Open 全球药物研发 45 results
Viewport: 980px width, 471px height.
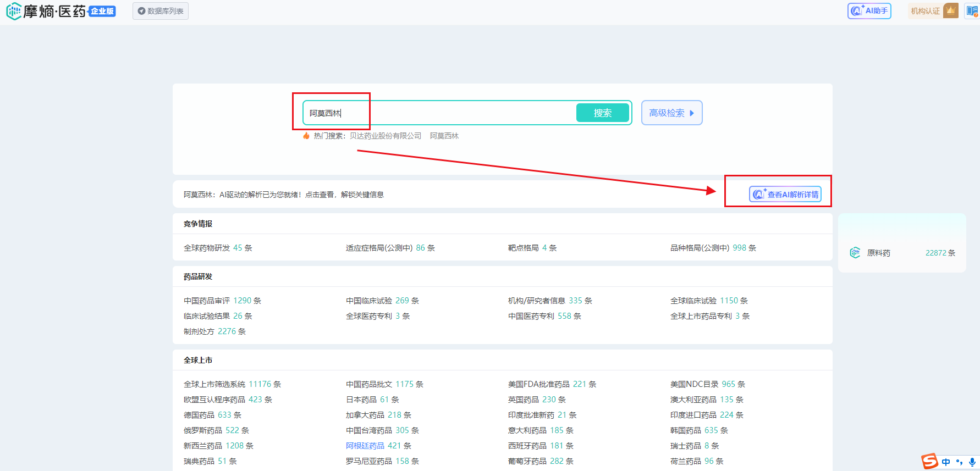point(218,248)
